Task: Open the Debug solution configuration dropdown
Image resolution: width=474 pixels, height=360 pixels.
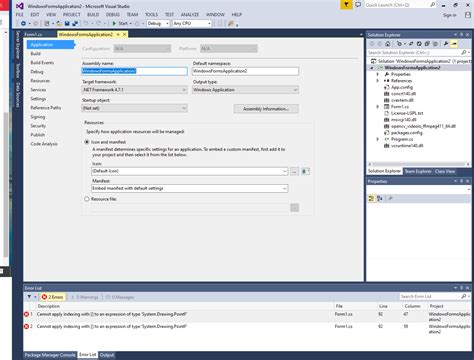Action: point(158,23)
